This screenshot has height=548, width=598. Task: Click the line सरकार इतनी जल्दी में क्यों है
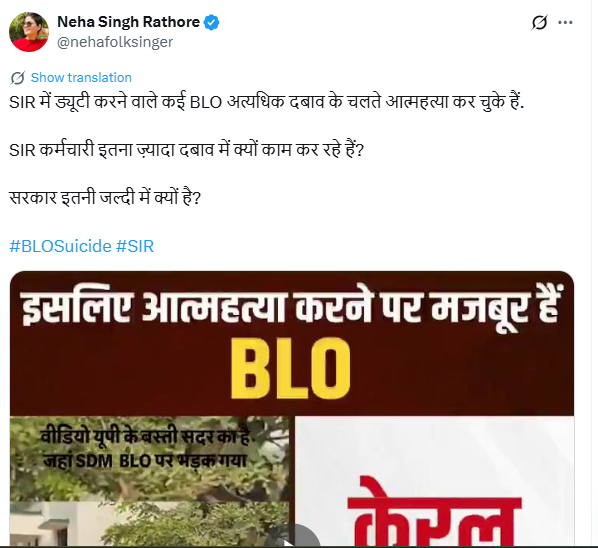(x=105, y=198)
